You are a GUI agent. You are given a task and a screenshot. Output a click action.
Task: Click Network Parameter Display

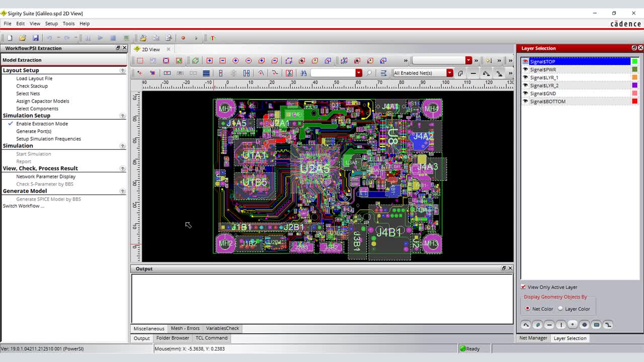pyautogui.click(x=46, y=176)
